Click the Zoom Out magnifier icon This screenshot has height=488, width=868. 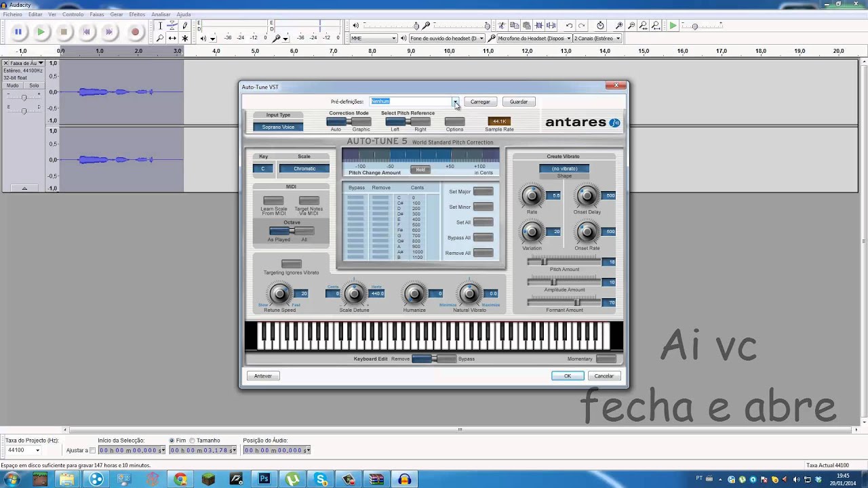coord(631,26)
